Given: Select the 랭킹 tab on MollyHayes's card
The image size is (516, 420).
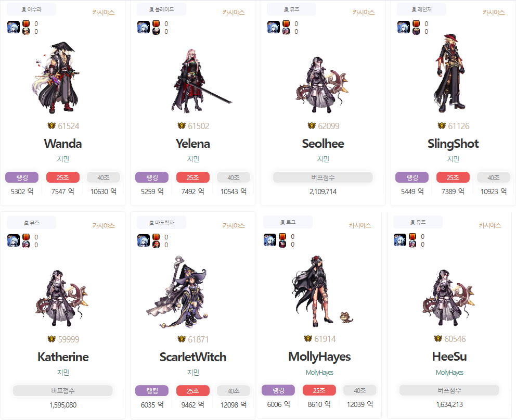Looking at the screenshot, I should (278, 390).
